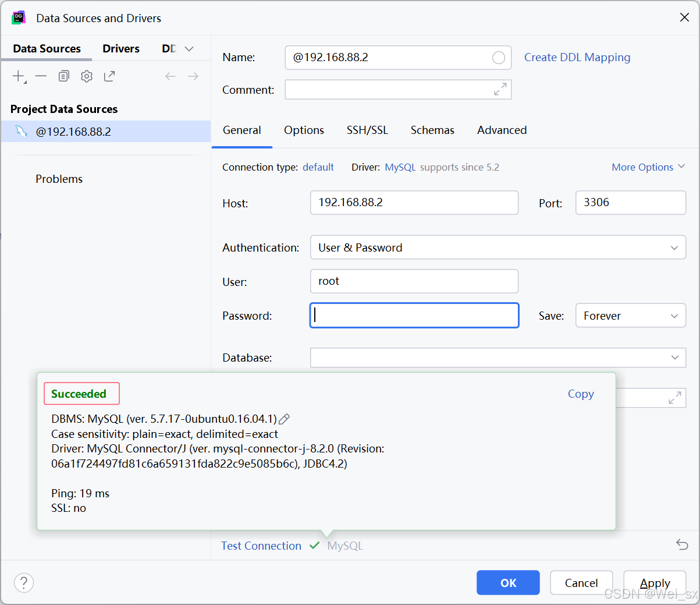
Task: Click the revert changes icon at bottom right
Action: pos(681,544)
